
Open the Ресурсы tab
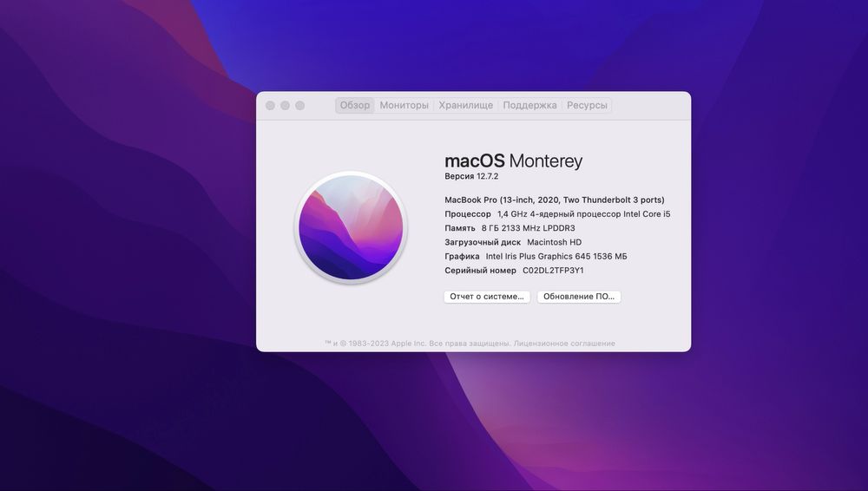(587, 105)
